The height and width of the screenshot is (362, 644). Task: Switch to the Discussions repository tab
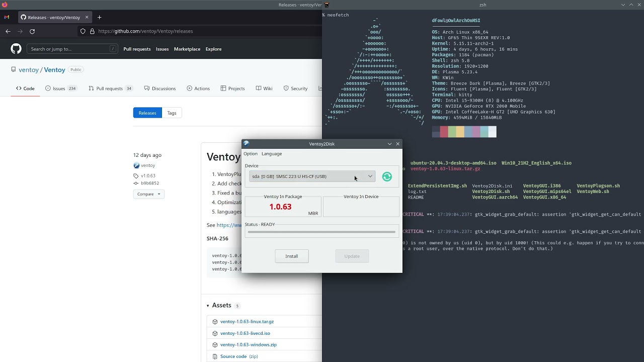tap(160, 88)
